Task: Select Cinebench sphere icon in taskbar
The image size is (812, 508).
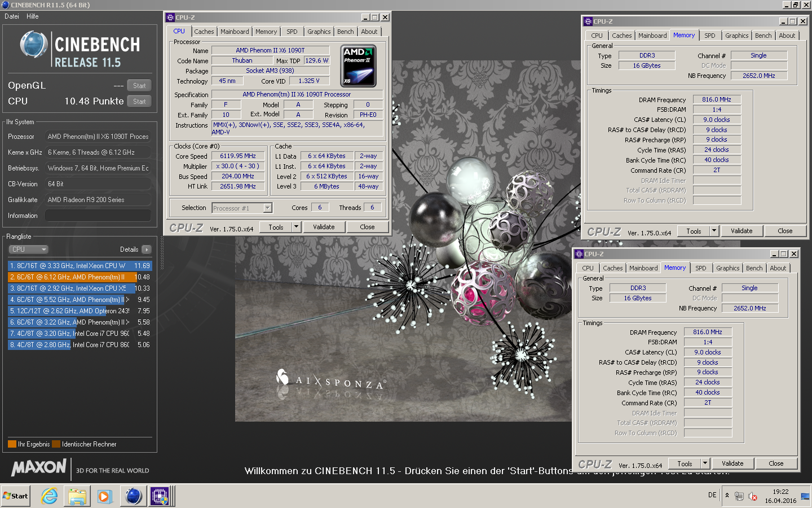Action: point(134,496)
